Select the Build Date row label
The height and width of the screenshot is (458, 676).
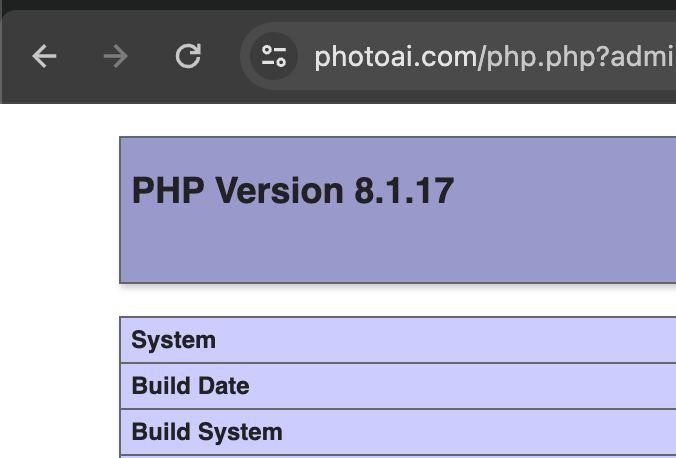(x=190, y=386)
